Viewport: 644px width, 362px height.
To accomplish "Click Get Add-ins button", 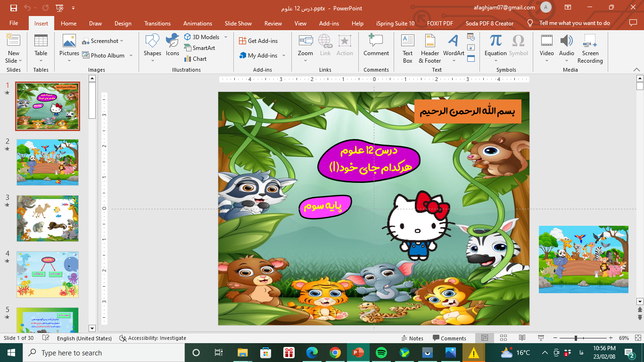I will click(258, 41).
